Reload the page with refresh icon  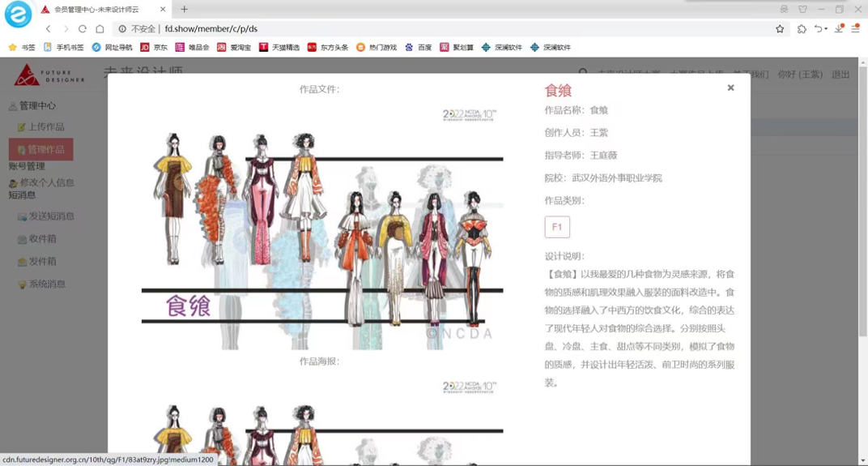83,28
